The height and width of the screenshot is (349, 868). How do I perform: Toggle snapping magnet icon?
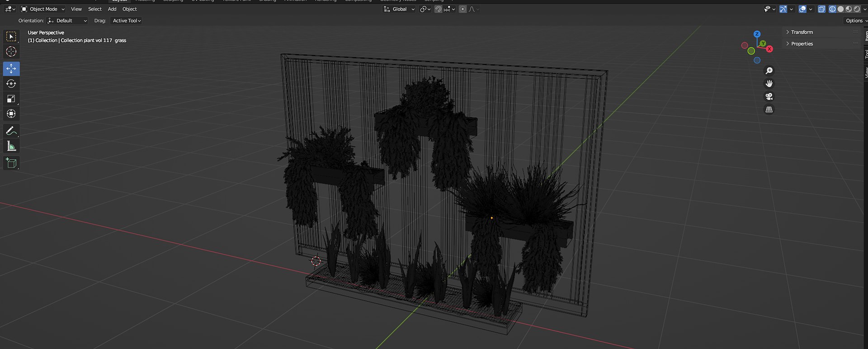[x=438, y=9]
